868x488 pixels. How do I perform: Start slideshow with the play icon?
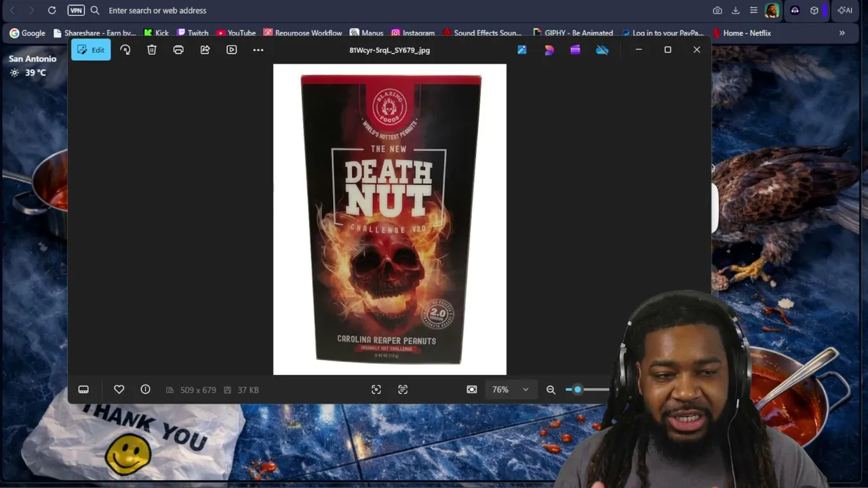tap(232, 49)
